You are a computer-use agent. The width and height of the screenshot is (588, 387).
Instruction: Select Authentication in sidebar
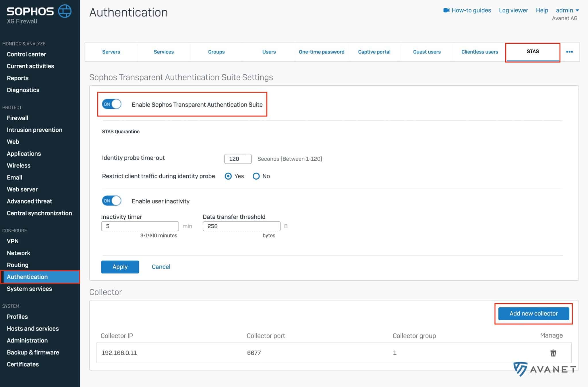click(40, 277)
